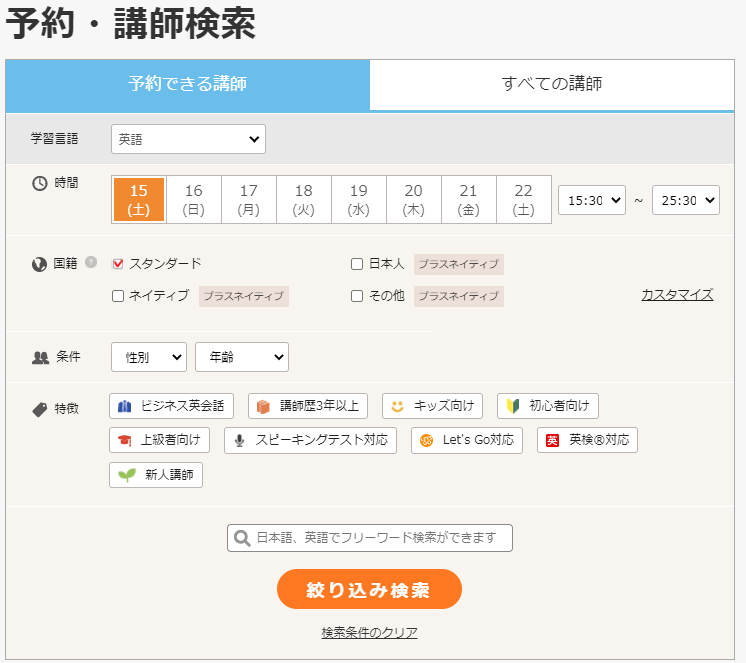The image size is (746, 663).
Task: Switch to the 予約できる講師 tab
Action: click(187, 85)
